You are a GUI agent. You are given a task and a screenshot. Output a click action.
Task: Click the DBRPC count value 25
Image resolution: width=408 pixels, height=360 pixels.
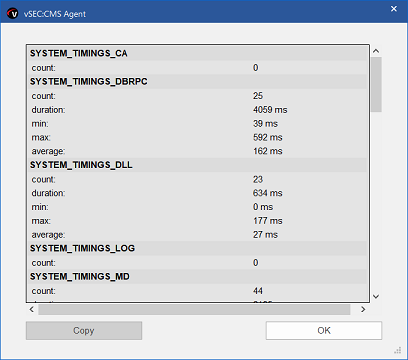tap(258, 96)
